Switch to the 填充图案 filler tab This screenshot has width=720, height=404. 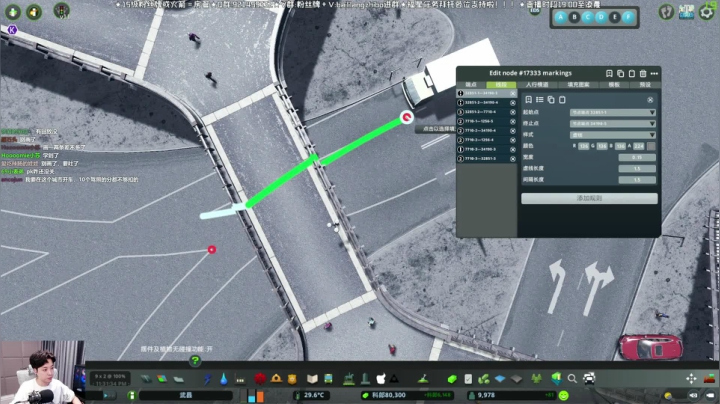[578, 85]
